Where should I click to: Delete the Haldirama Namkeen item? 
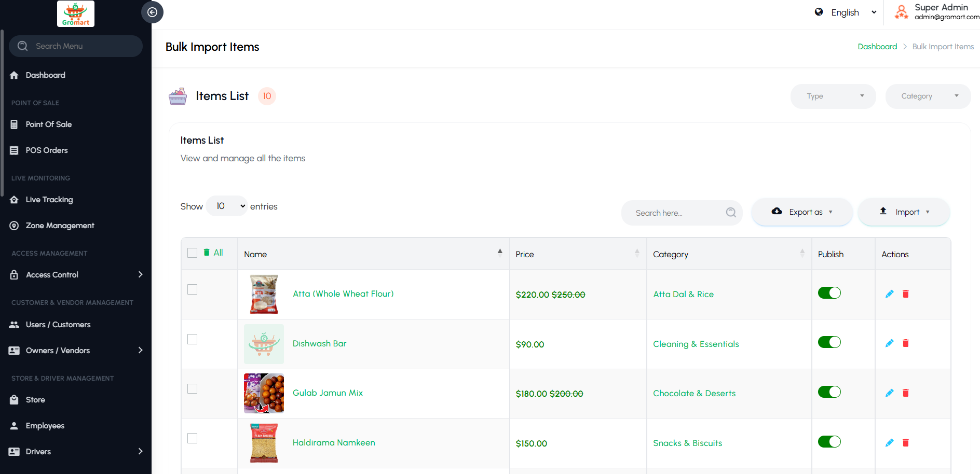[x=906, y=443]
